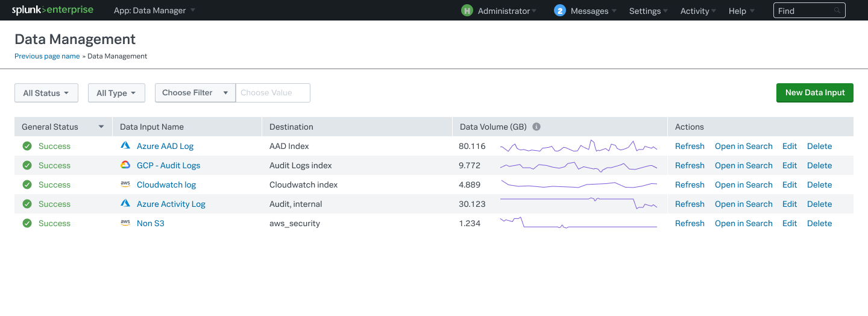Open the Messages menu

[x=593, y=11]
